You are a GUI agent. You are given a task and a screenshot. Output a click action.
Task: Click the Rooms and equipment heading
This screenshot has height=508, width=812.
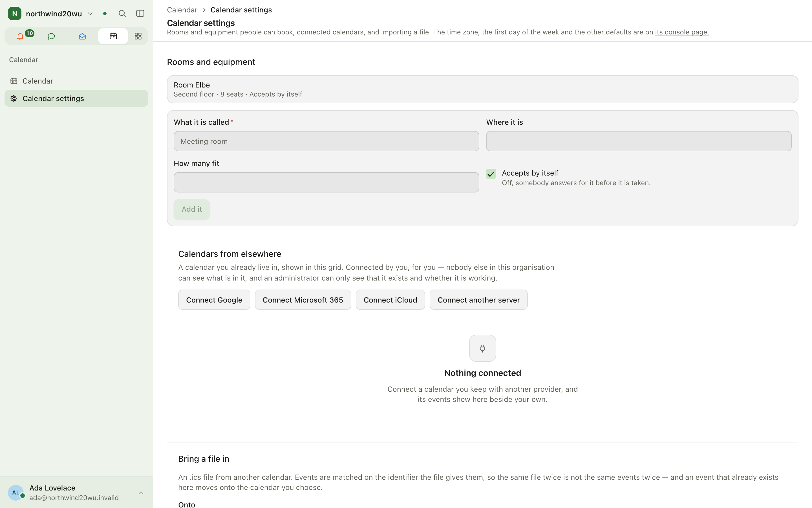tap(211, 62)
